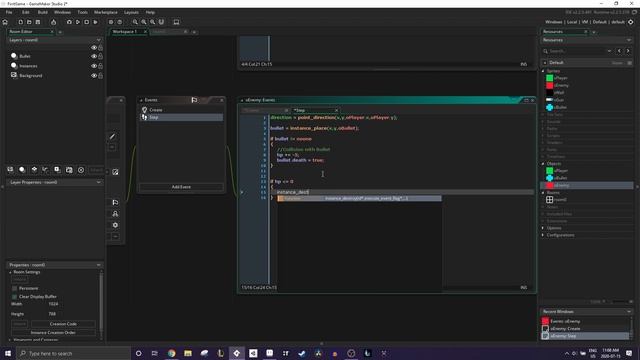Open the Build menu

(x=42, y=12)
